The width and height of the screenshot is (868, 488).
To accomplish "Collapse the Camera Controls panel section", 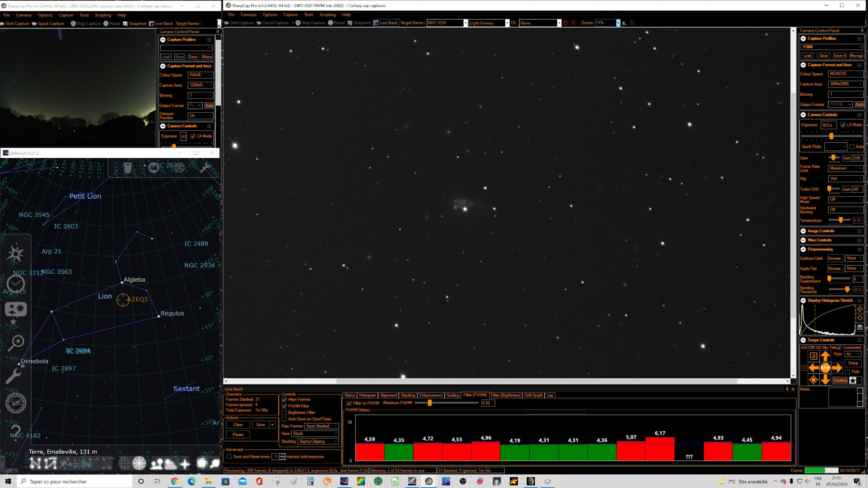I will [x=803, y=115].
